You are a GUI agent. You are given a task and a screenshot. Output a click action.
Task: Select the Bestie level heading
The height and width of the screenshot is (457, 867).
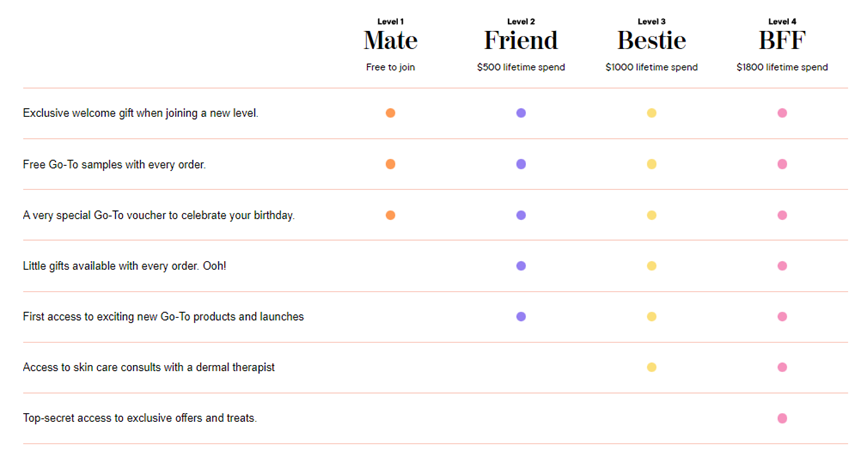tap(651, 40)
